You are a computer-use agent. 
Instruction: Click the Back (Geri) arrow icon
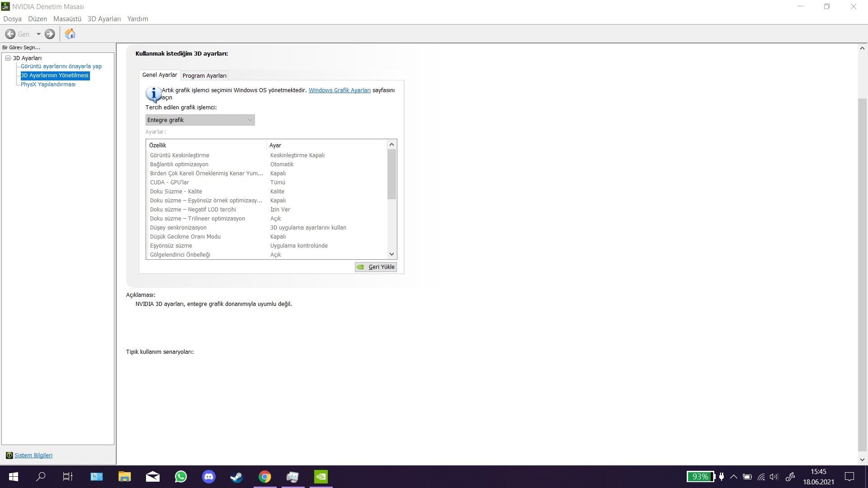(10, 34)
